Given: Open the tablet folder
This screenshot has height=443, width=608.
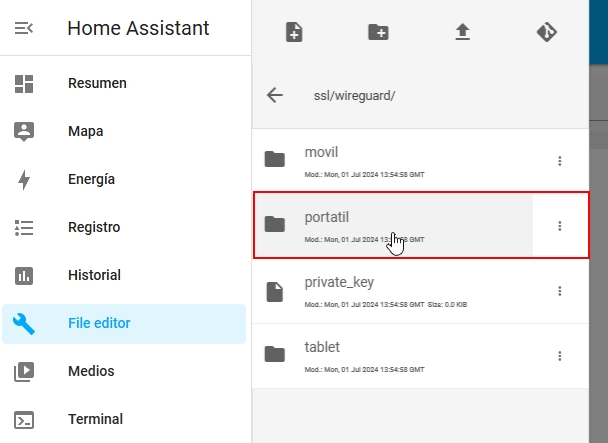Looking at the screenshot, I should (322, 348).
